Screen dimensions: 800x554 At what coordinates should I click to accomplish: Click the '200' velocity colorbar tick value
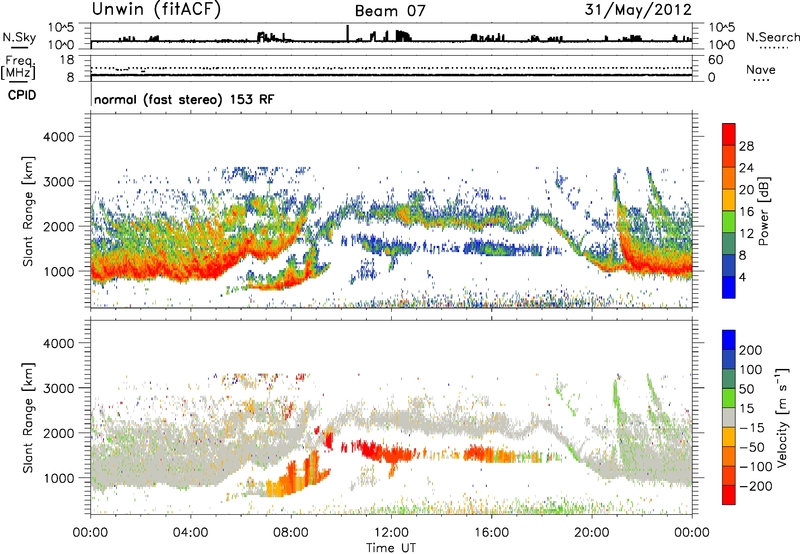(x=751, y=350)
